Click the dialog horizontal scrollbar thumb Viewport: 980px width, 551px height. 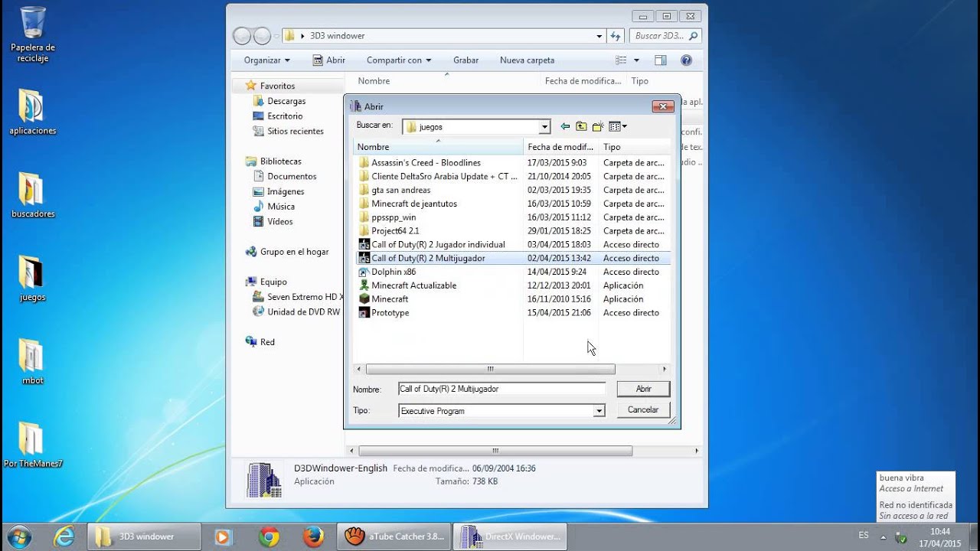pyautogui.click(x=490, y=369)
